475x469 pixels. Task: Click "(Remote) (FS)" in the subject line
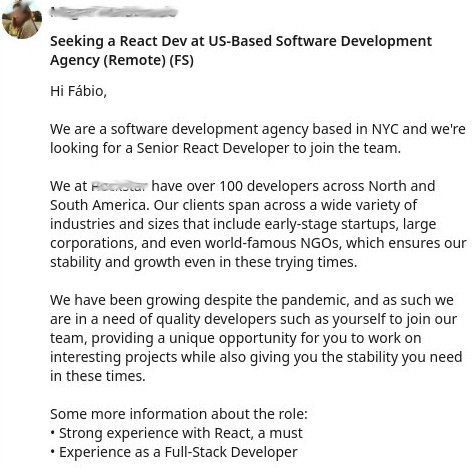(148, 60)
